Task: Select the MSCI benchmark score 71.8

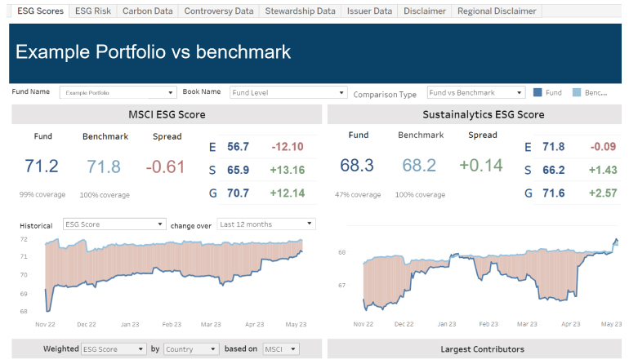Action: 104,166
